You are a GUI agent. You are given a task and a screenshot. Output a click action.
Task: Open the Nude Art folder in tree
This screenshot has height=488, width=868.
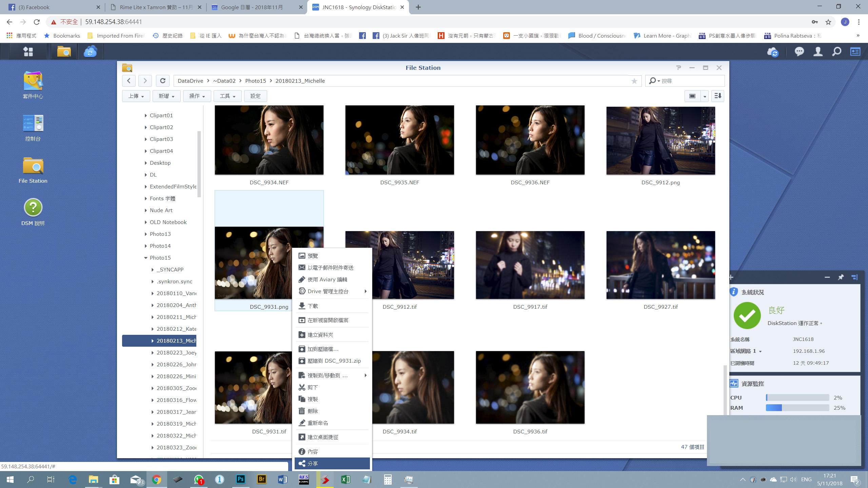(161, 210)
